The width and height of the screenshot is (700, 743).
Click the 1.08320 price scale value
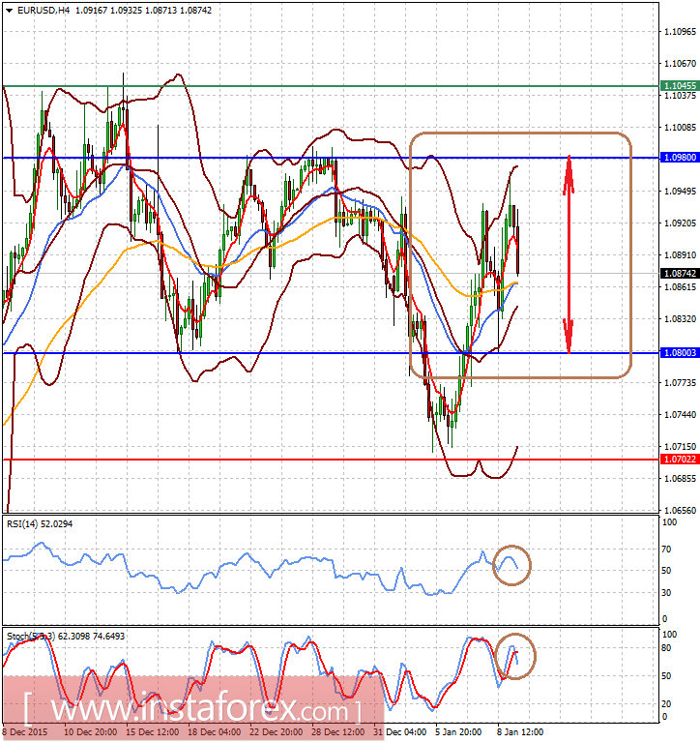click(x=680, y=319)
